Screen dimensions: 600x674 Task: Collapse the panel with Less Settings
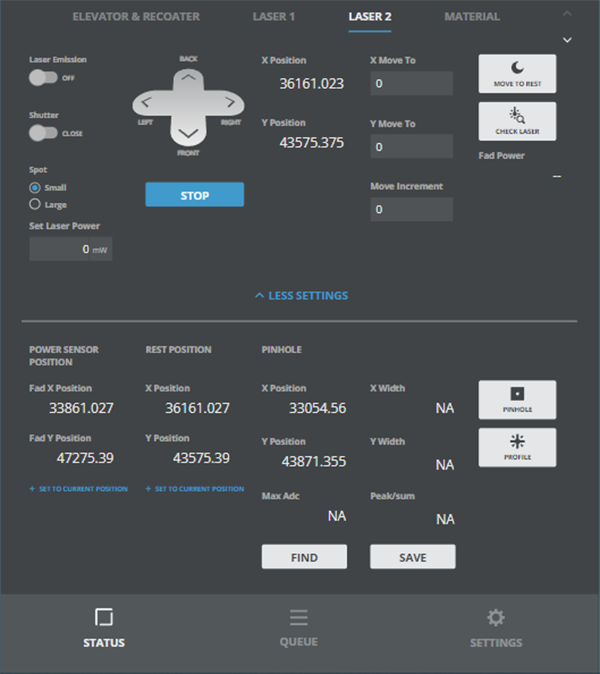click(301, 296)
